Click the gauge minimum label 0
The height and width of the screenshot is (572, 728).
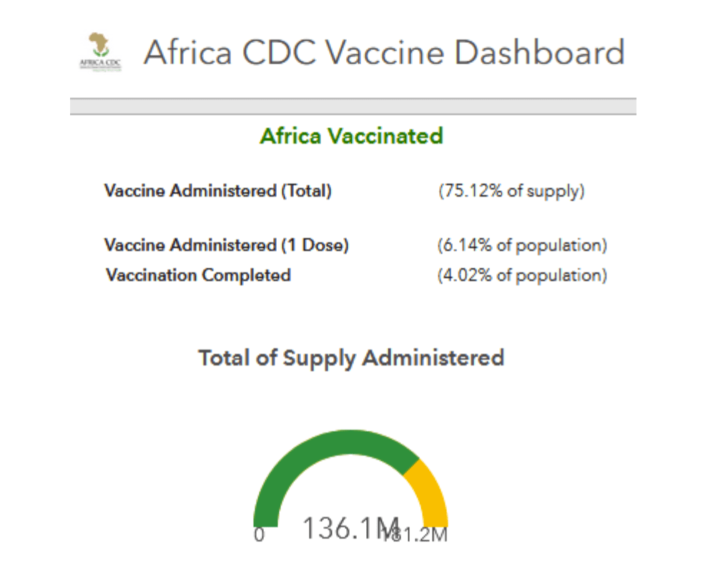click(259, 535)
